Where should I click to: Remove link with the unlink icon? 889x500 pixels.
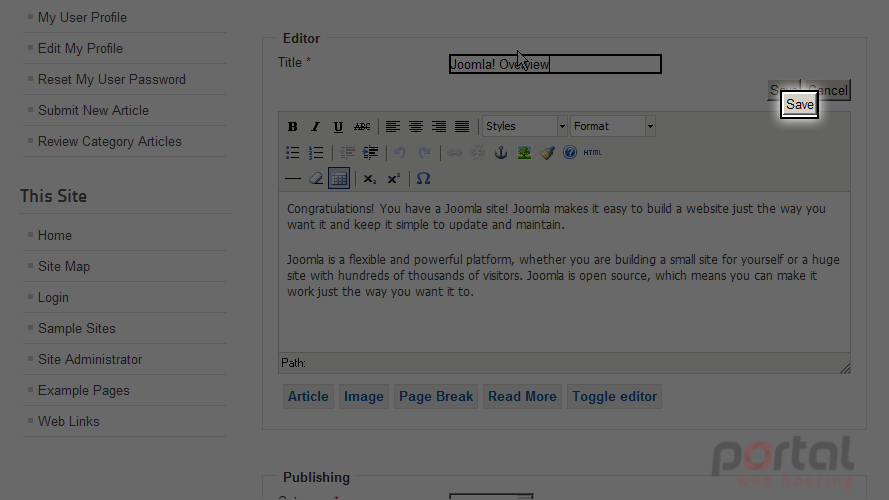(x=478, y=152)
